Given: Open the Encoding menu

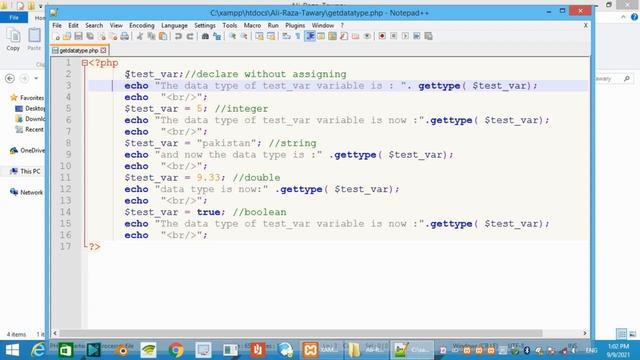Looking at the screenshot, I should (x=142, y=25).
